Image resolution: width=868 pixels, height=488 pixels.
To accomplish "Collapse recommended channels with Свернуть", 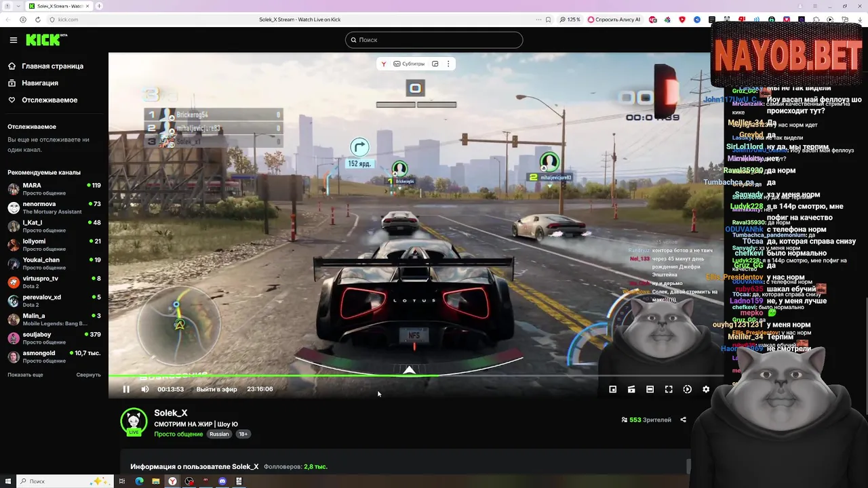I will pyautogui.click(x=88, y=375).
